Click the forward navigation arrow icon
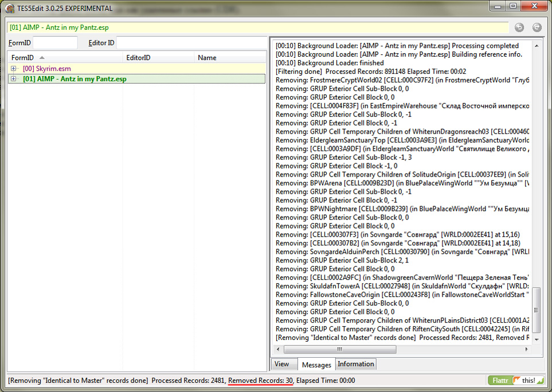 point(537,28)
